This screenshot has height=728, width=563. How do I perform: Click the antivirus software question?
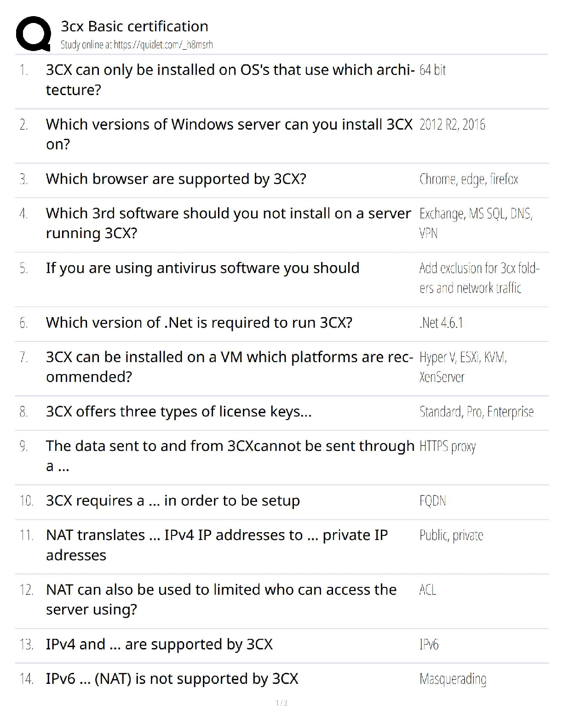(202, 268)
